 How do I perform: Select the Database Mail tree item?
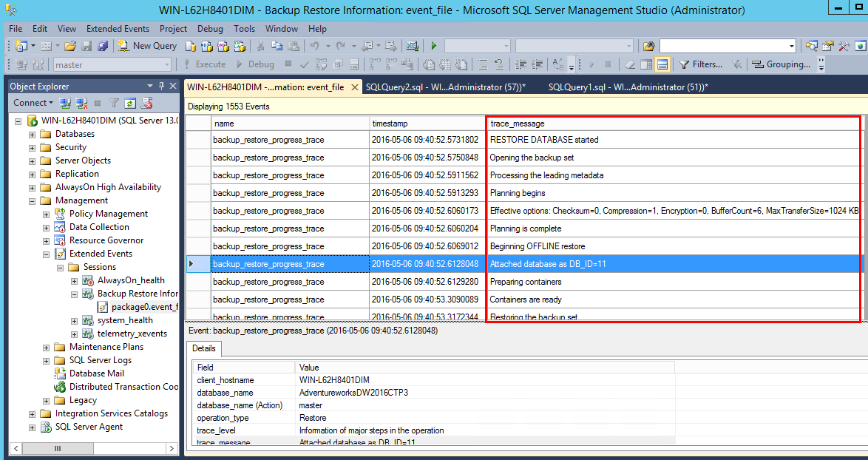tap(96, 373)
